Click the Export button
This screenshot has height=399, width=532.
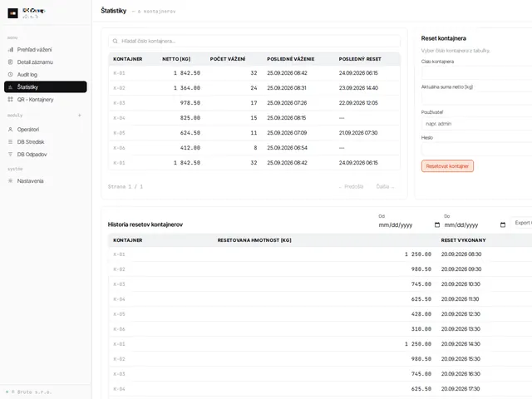coord(522,223)
